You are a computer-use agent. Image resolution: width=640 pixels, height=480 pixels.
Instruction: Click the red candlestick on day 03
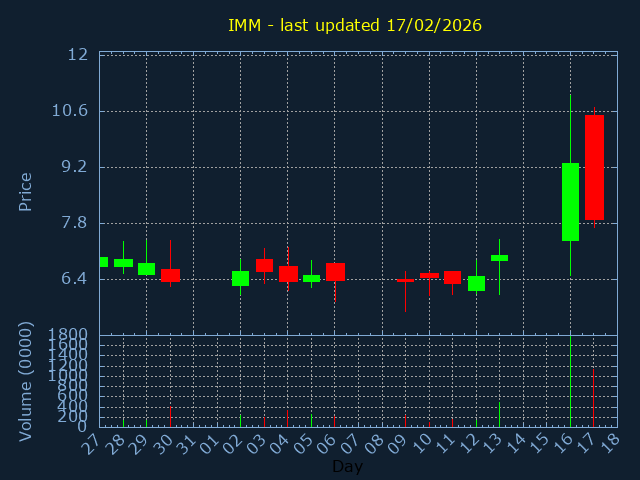(x=264, y=265)
